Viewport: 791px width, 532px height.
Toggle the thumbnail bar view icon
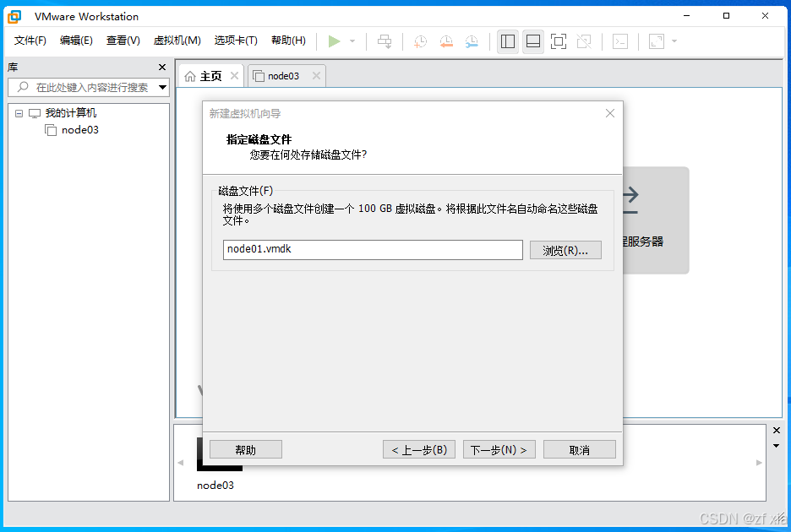coord(533,41)
